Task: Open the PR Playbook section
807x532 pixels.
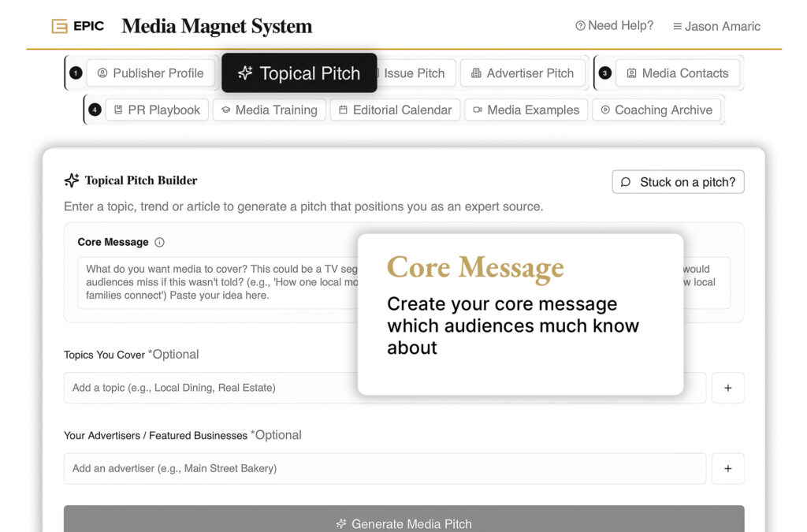Action: [x=156, y=110]
